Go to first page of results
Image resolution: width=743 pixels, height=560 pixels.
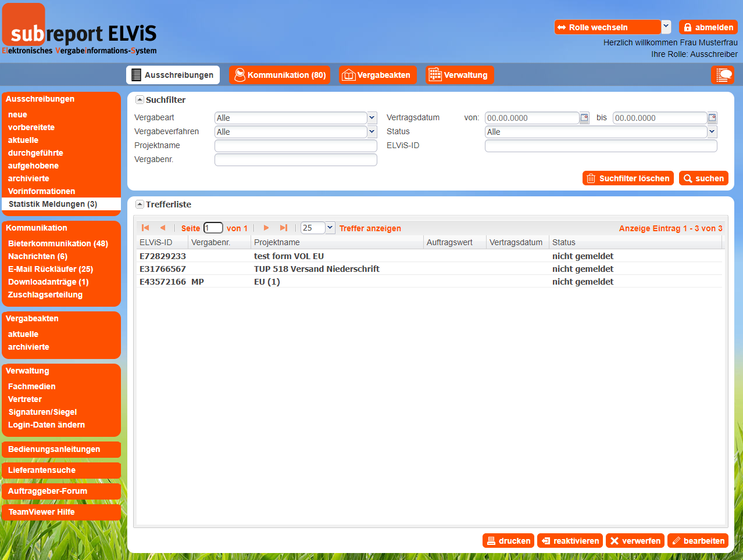click(145, 228)
